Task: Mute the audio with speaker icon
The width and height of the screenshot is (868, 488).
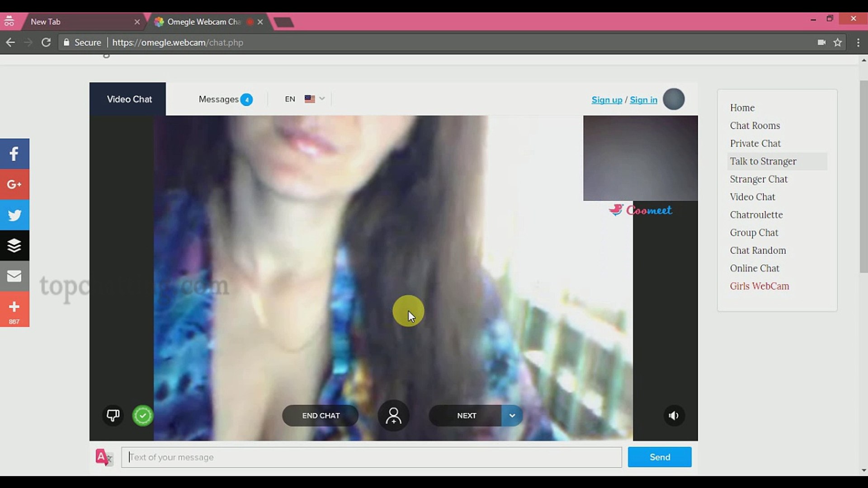Action: coord(673,415)
